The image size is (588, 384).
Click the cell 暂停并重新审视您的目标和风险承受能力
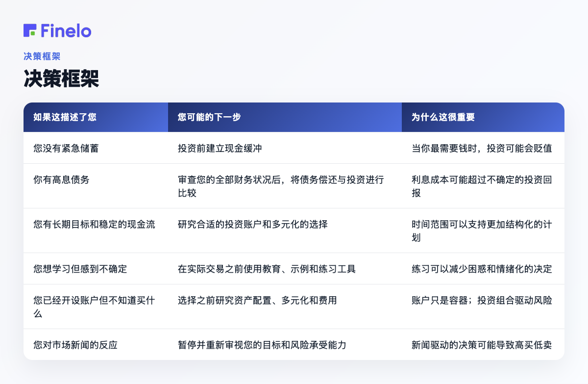[285, 345]
